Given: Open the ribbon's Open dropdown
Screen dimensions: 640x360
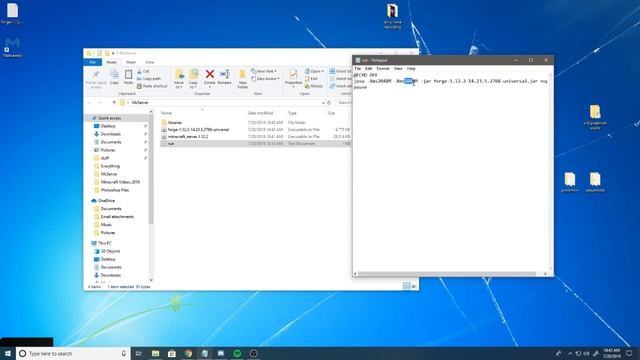Looking at the screenshot, I should point(314,71).
